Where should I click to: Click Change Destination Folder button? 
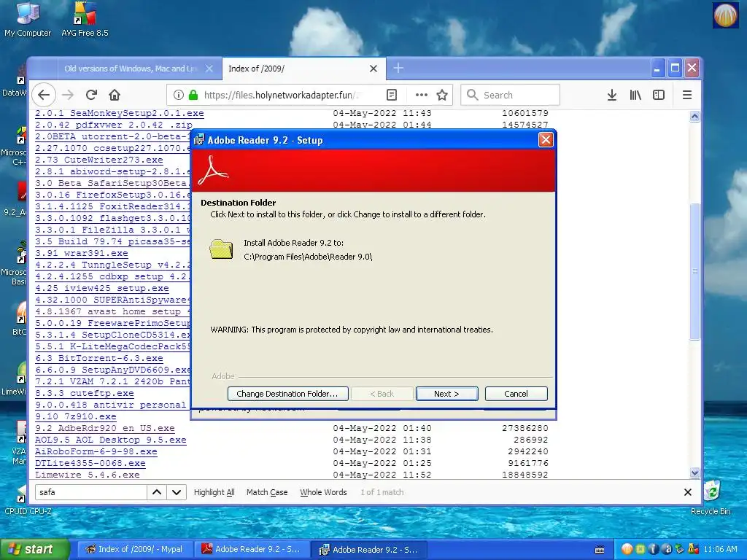point(287,394)
